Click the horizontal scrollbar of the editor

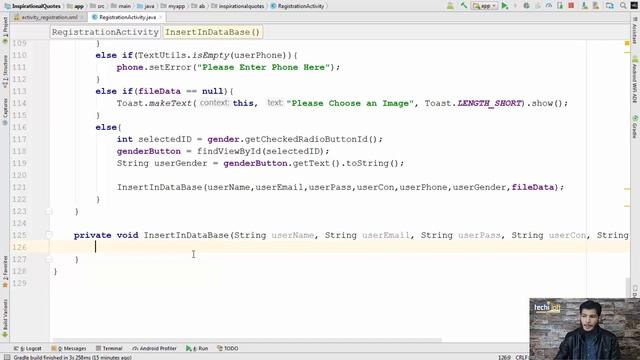[x=247, y=340]
